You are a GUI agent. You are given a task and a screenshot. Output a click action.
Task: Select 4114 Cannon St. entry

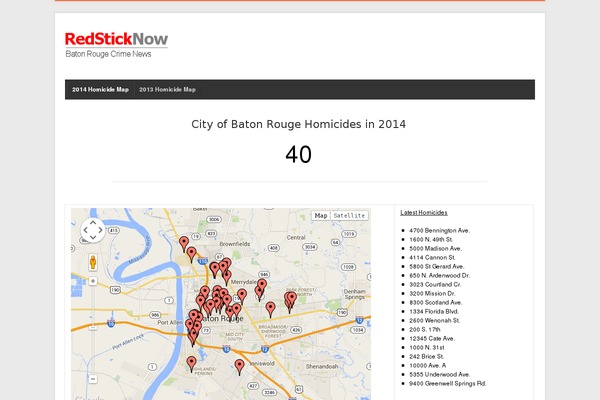click(432, 258)
